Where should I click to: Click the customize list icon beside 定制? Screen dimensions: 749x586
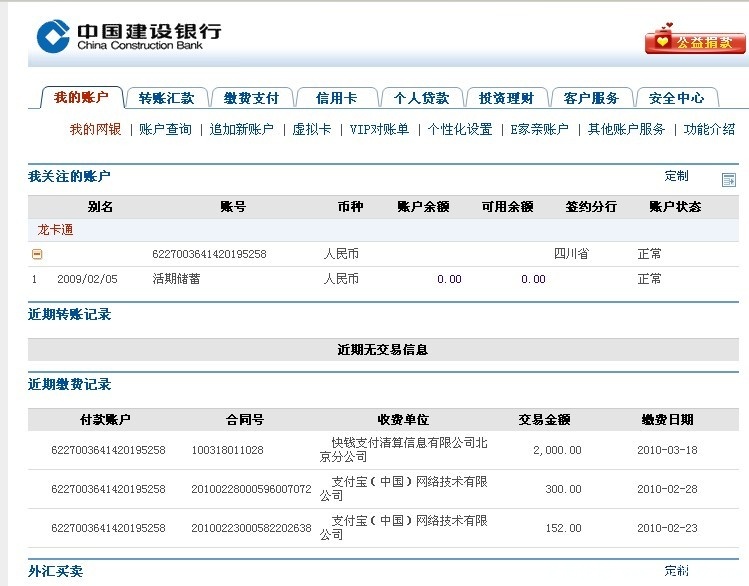point(728,180)
